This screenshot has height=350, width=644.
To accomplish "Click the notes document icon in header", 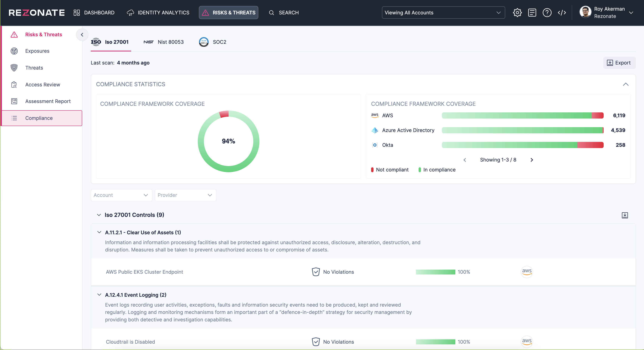I will (x=532, y=13).
